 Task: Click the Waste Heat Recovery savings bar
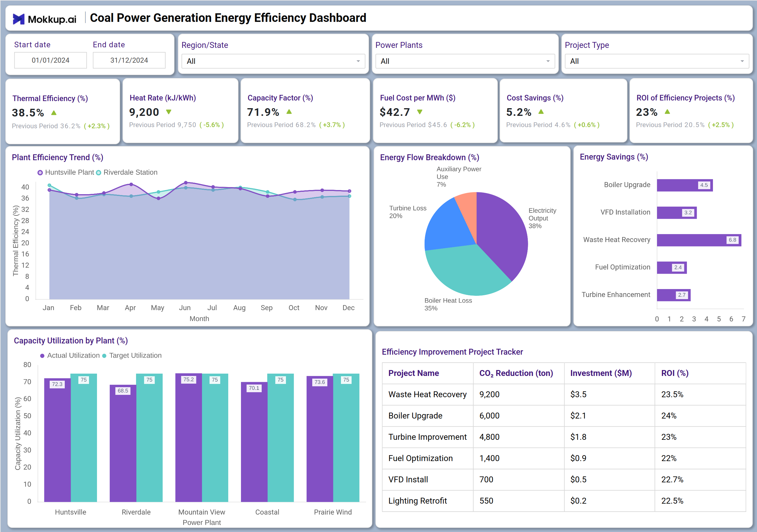point(699,240)
